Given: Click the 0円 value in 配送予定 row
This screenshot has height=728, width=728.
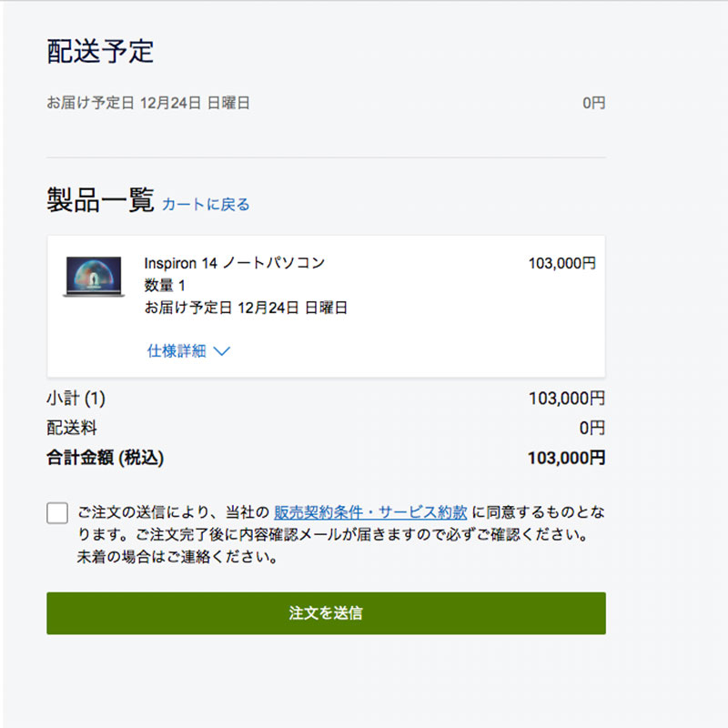Looking at the screenshot, I should point(593,104).
